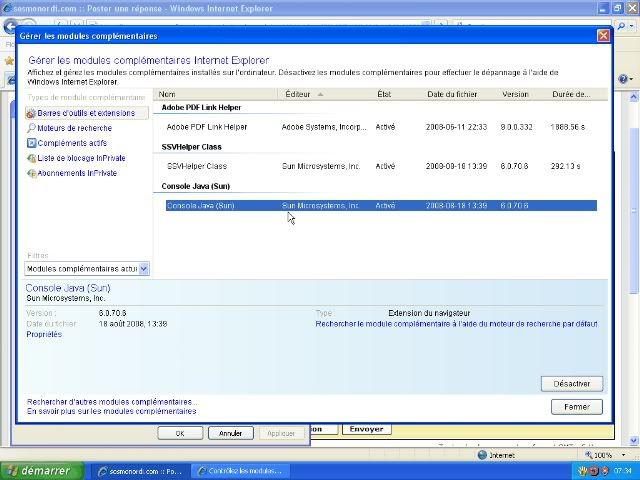Click load time cell 1888.56 s
The width and height of the screenshot is (640, 480).
point(567,127)
